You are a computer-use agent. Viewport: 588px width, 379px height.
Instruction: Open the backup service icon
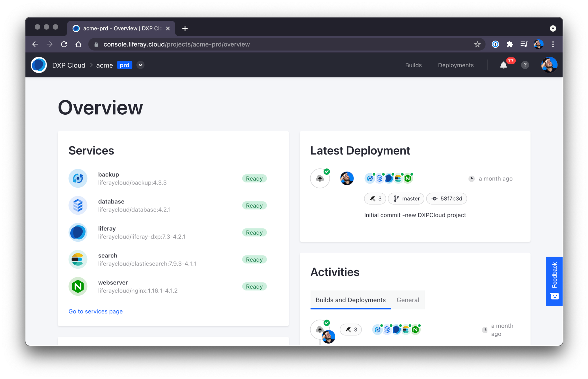coord(78,178)
